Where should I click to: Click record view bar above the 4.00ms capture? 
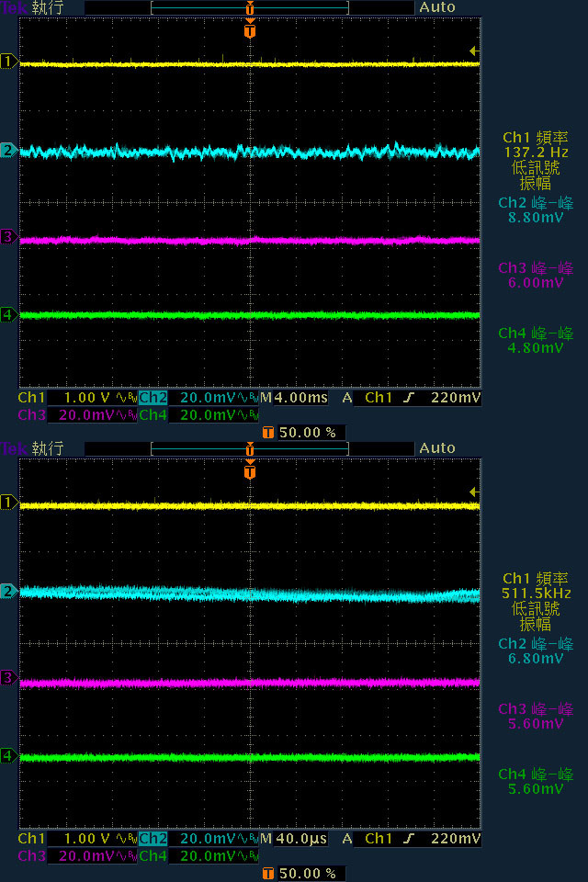250,8
